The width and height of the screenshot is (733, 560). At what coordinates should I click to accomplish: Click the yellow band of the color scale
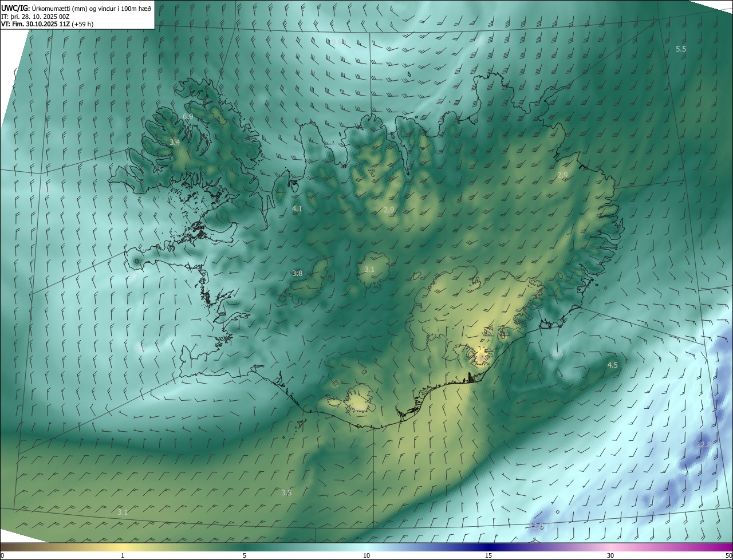coord(123,547)
